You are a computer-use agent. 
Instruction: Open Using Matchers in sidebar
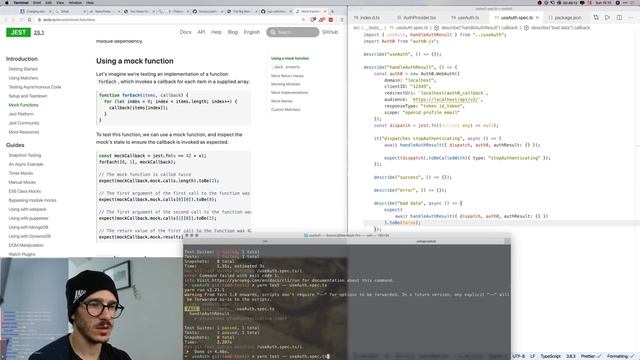pos(23,78)
